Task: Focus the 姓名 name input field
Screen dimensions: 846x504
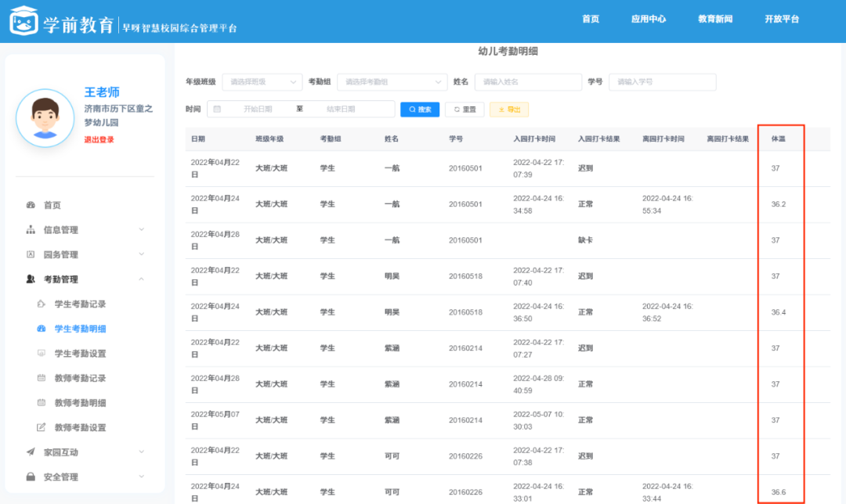Action: point(528,82)
